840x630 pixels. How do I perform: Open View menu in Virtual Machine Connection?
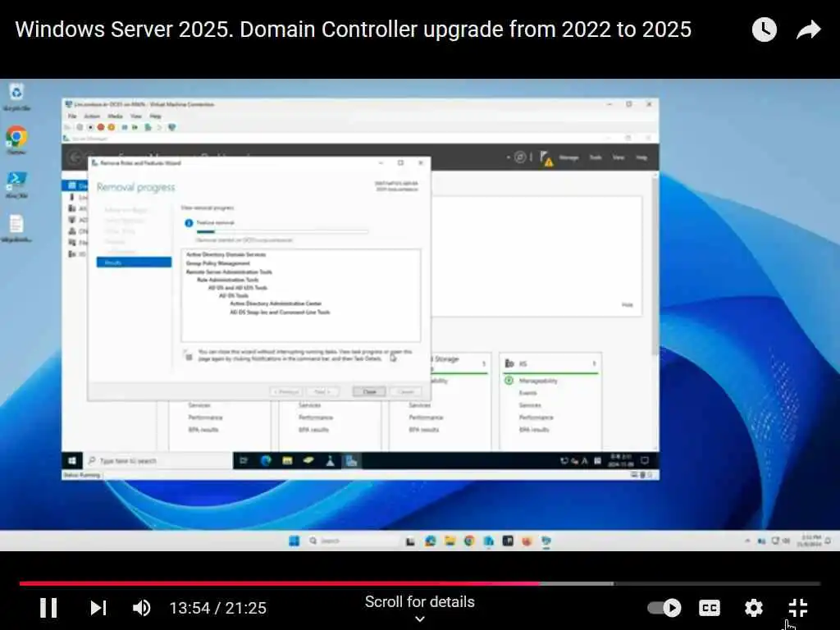coord(136,116)
